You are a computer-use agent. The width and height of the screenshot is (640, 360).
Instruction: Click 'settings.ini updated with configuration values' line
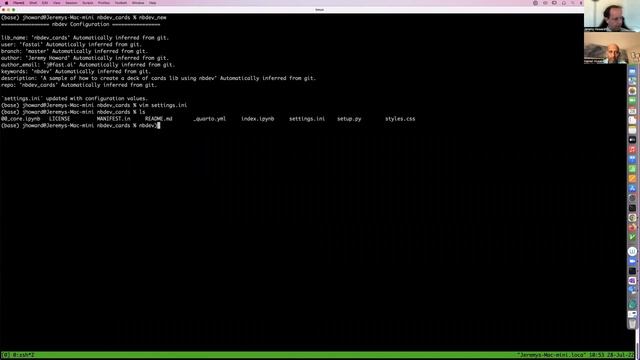74,98
